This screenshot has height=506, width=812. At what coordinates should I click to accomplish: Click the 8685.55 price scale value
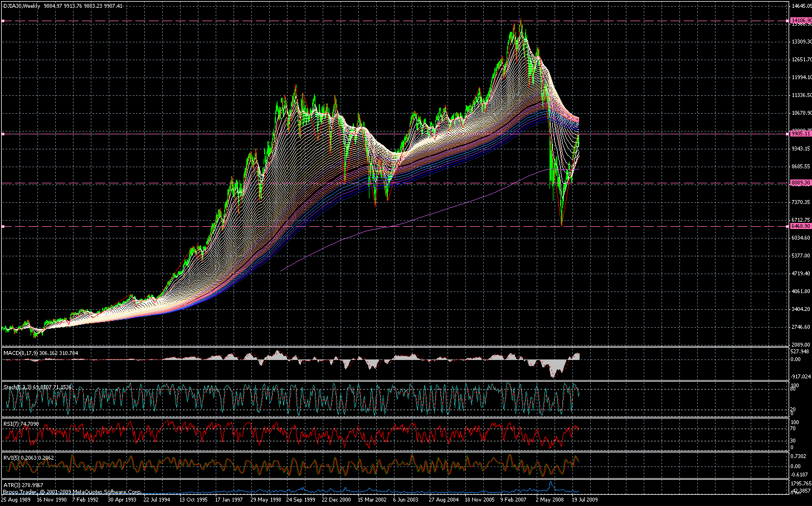click(x=801, y=166)
